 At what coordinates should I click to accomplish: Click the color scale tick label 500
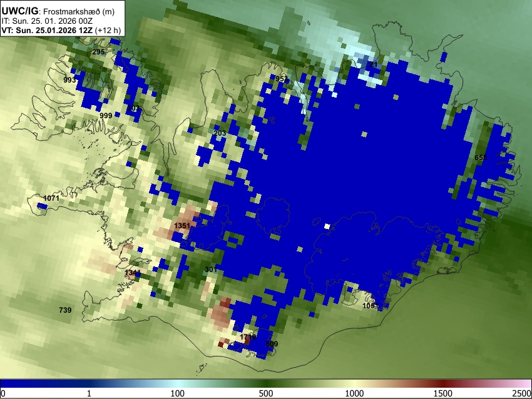click(266, 393)
